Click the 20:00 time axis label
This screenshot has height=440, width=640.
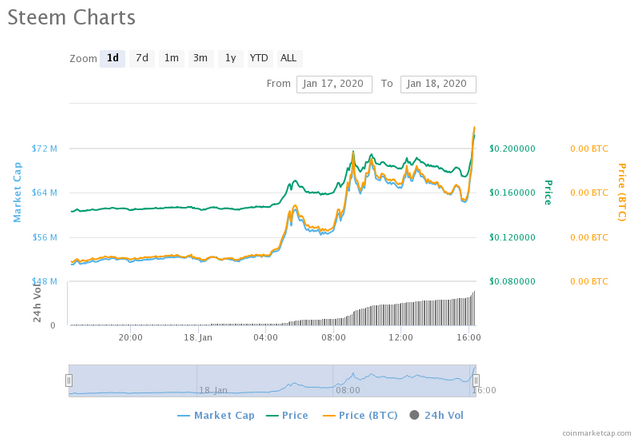tap(130, 338)
